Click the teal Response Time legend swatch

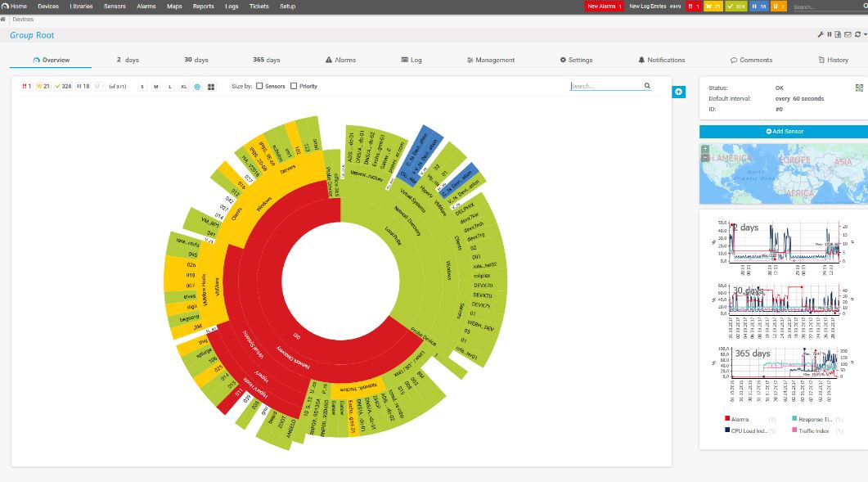[794, 418]
